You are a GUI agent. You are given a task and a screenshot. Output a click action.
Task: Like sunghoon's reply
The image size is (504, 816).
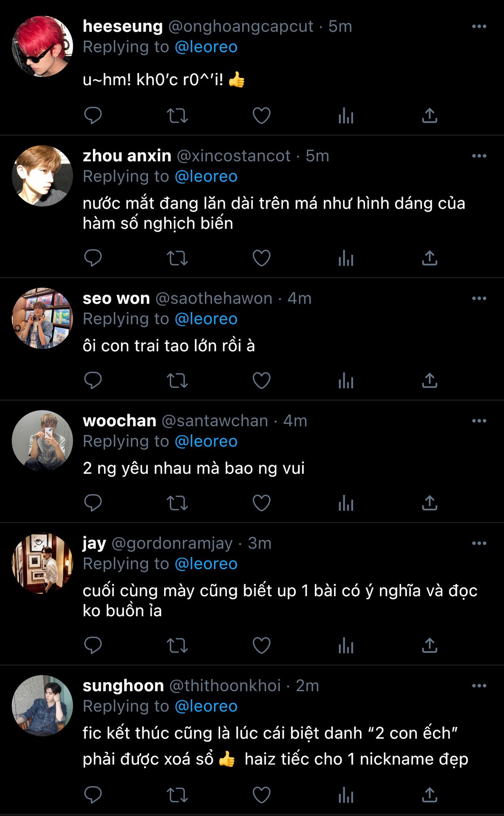[x=261, y=795]
